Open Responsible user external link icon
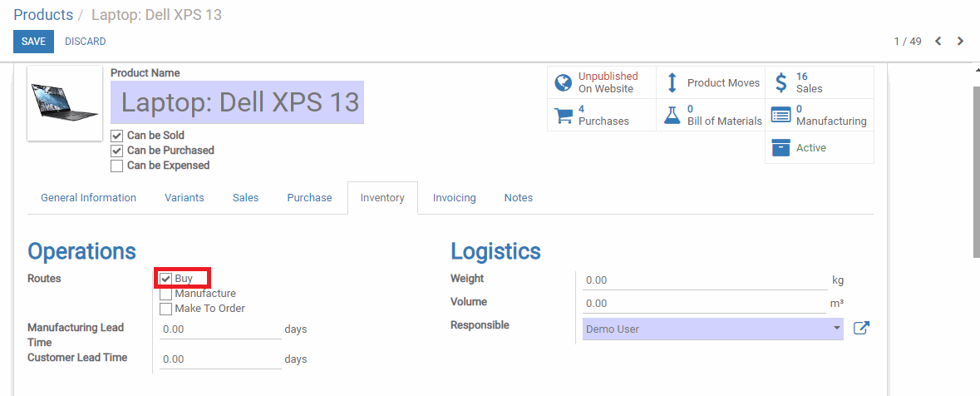 (x=861, y=329)
